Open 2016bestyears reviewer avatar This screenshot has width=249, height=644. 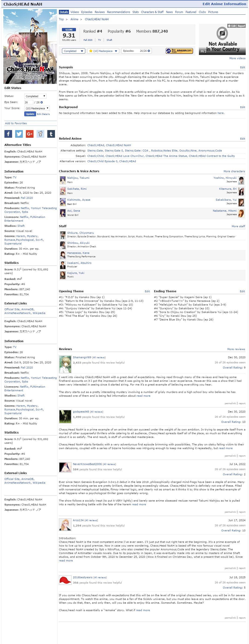point(65,580)
